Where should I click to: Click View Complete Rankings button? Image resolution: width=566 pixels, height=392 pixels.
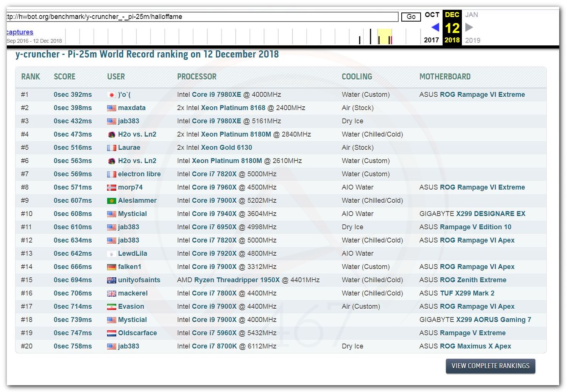490,366
